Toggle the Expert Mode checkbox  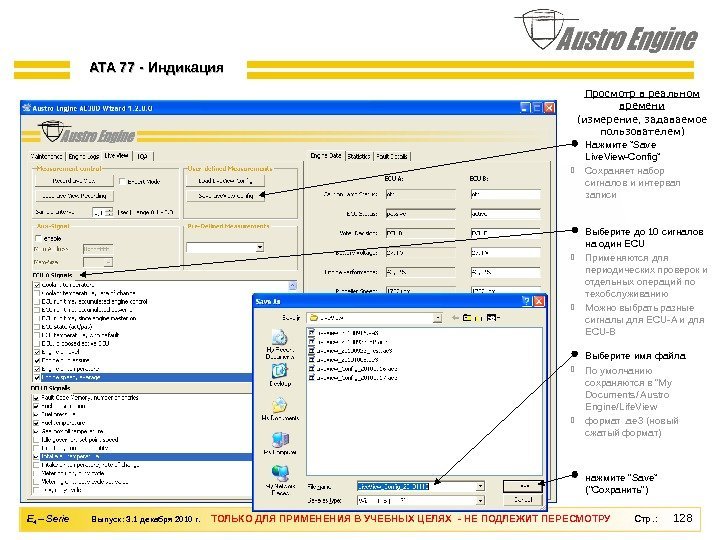(x=122, y=181)
